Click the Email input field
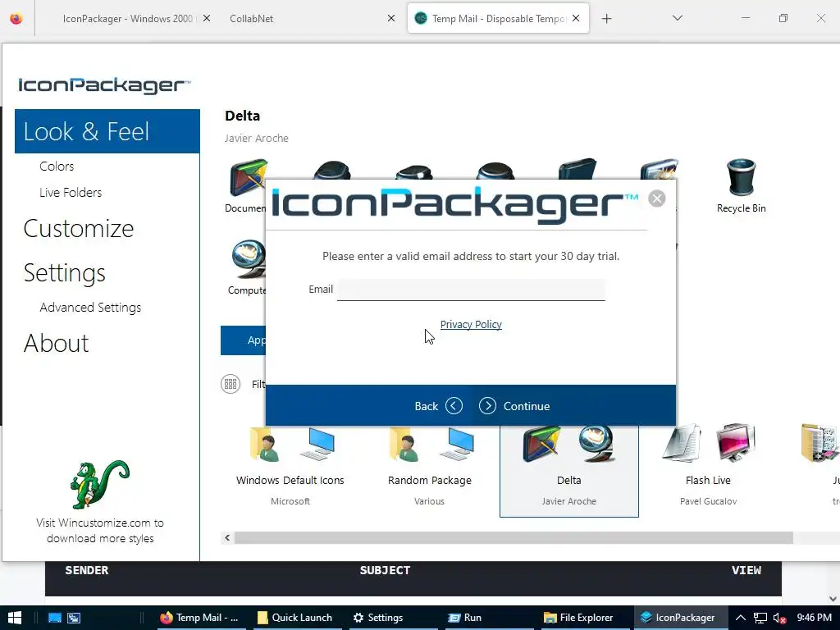The width and height of the screenshot is (840, 630). tap(471, 290)
